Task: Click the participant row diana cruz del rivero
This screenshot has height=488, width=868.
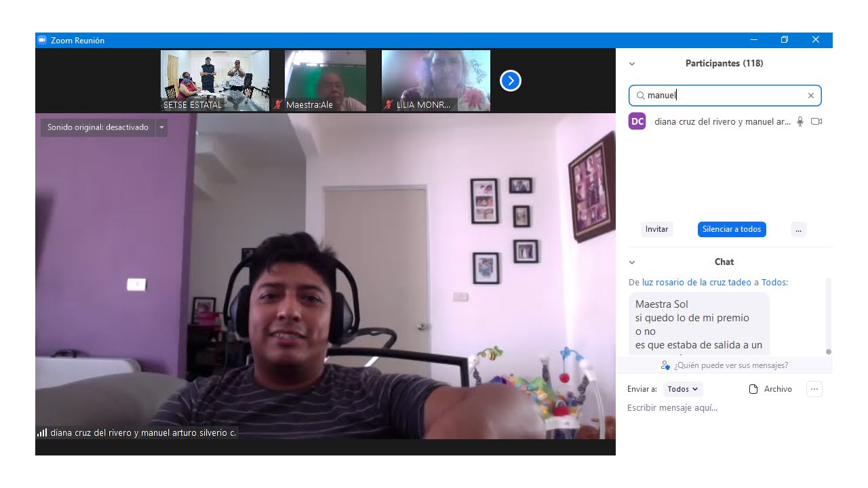Action: point(725,121)
